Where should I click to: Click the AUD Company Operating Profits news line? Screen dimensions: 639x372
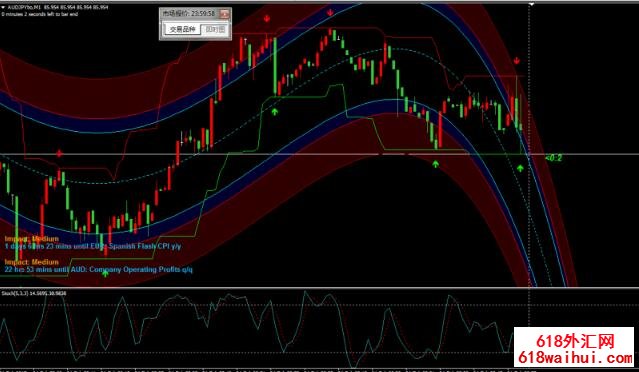99,269
